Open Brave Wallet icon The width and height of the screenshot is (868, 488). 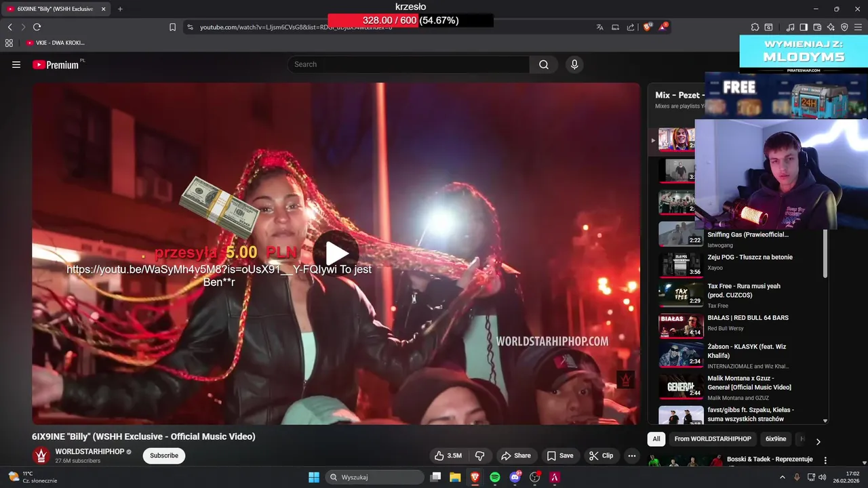(x=817, y=27)
